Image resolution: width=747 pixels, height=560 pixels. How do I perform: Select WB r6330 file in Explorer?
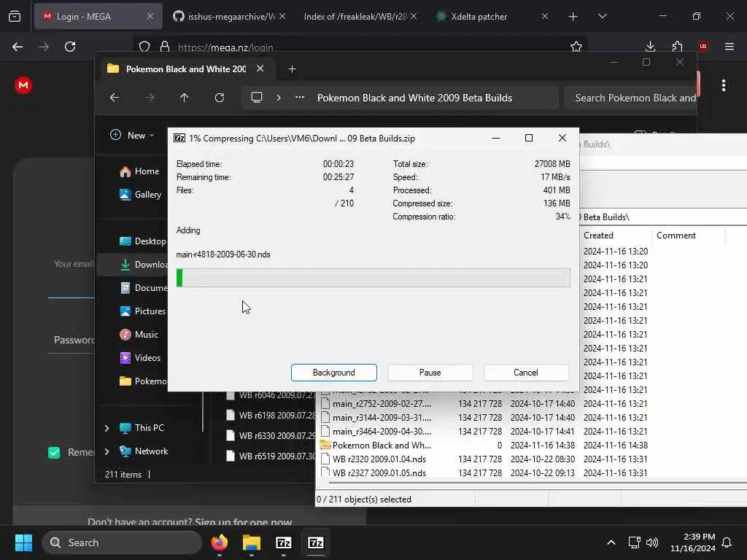click(x=271, y=436)
